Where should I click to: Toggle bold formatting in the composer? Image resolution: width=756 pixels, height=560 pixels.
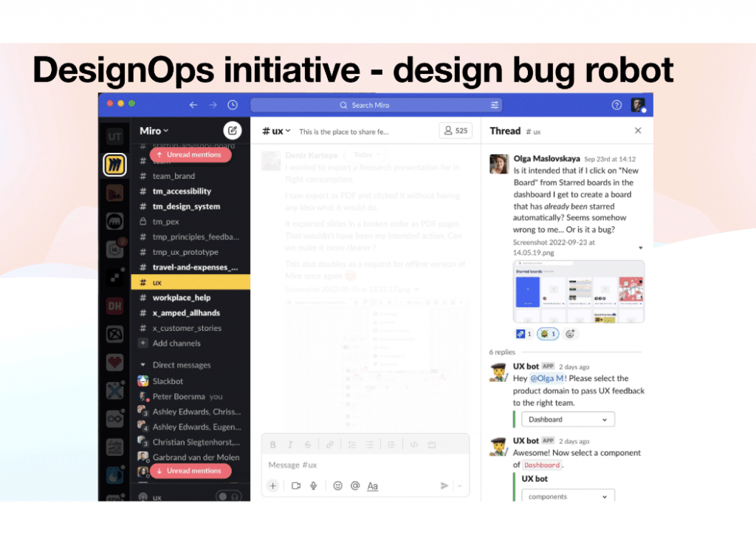[272, 444]
